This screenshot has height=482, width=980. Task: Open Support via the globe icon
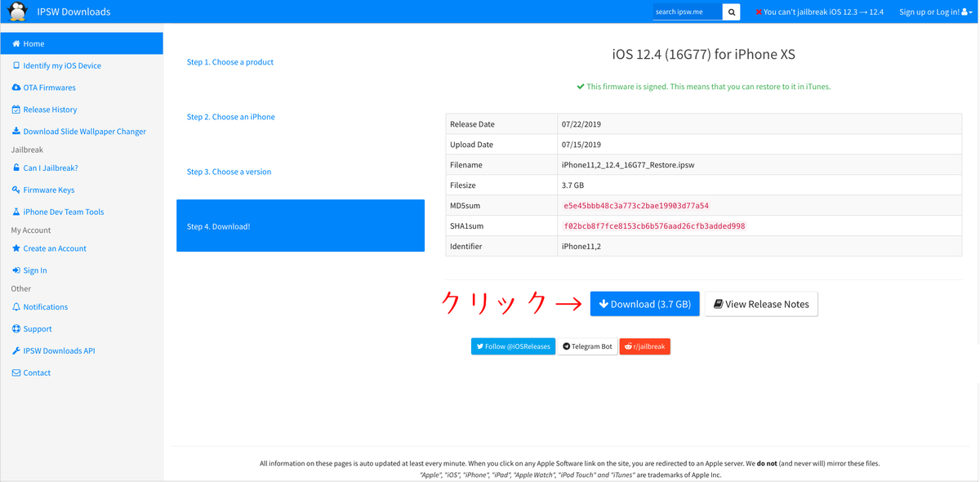17,328
